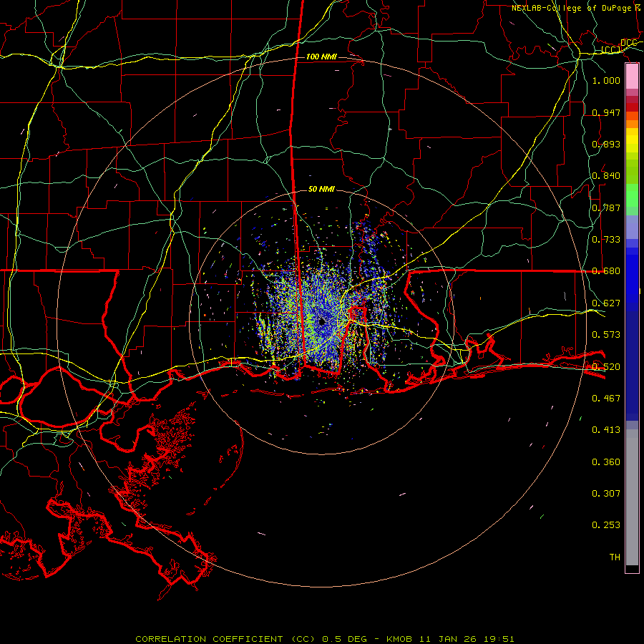Viewport: 644px width, 644px height.
Task: Click the 0.627 legend value
Action: (606, 303)
